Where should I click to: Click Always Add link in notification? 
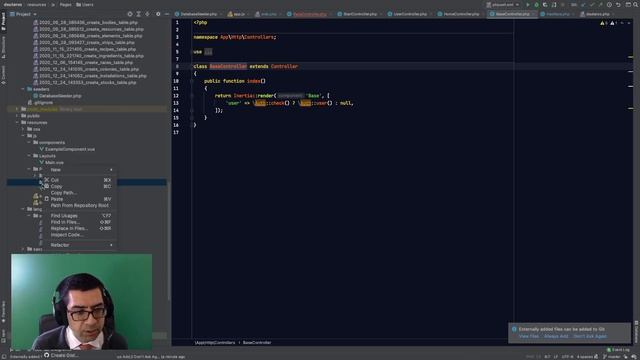556,336
